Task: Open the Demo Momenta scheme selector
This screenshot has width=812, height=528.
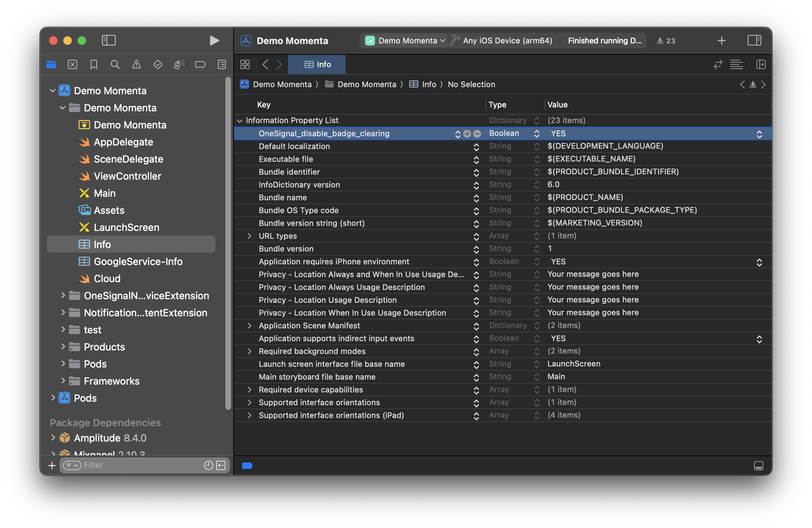Action: [x=405, y=41]
